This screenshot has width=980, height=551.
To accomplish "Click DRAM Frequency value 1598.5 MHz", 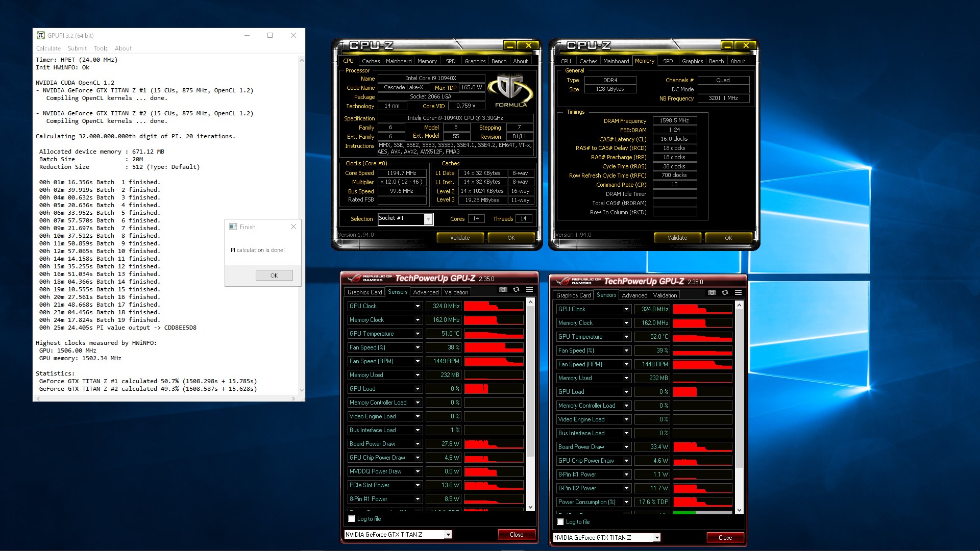I will tap(674, 121).
